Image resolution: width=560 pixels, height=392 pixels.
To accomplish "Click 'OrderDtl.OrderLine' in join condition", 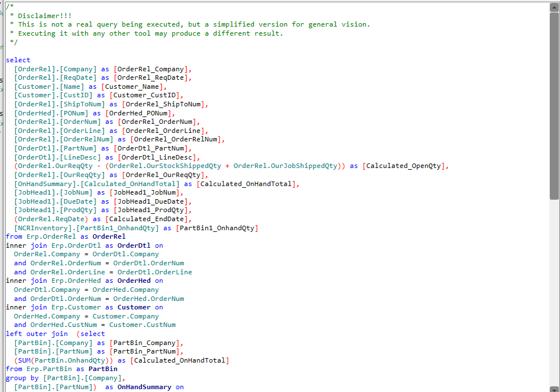I will (x=154, y=272).
